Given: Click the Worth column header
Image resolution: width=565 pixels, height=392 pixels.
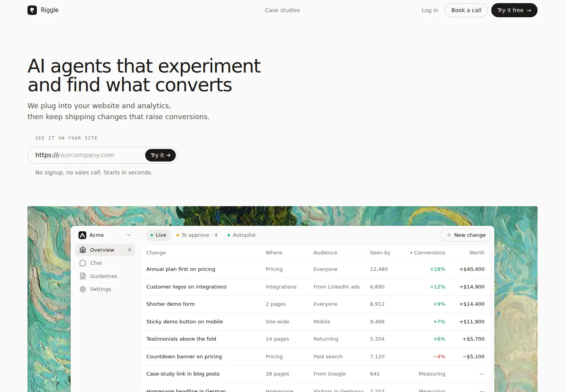Looking at the screenshot, I should click(x=477, y=253).
